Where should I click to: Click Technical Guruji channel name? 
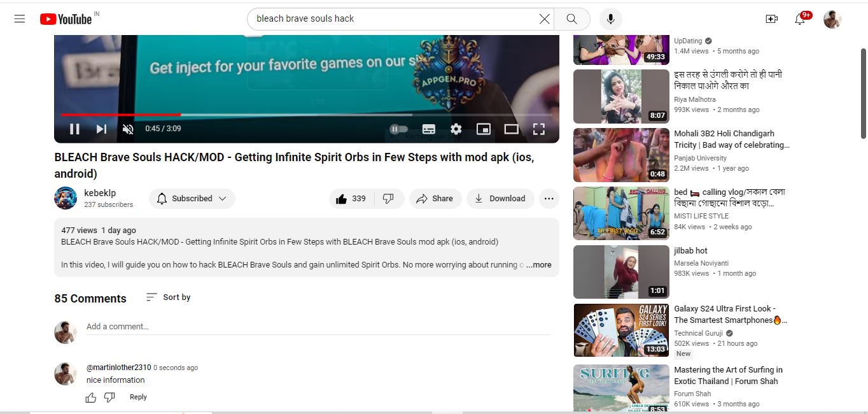pos(698,333)
